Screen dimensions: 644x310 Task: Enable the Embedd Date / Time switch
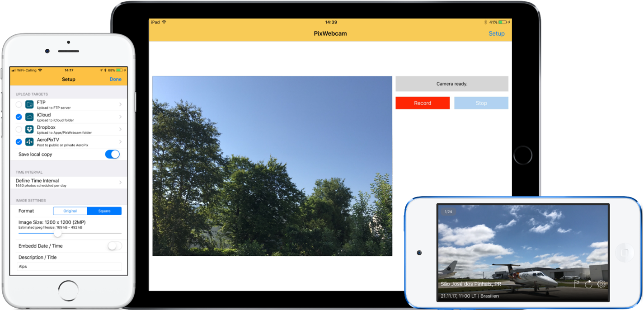click(114, 246)
